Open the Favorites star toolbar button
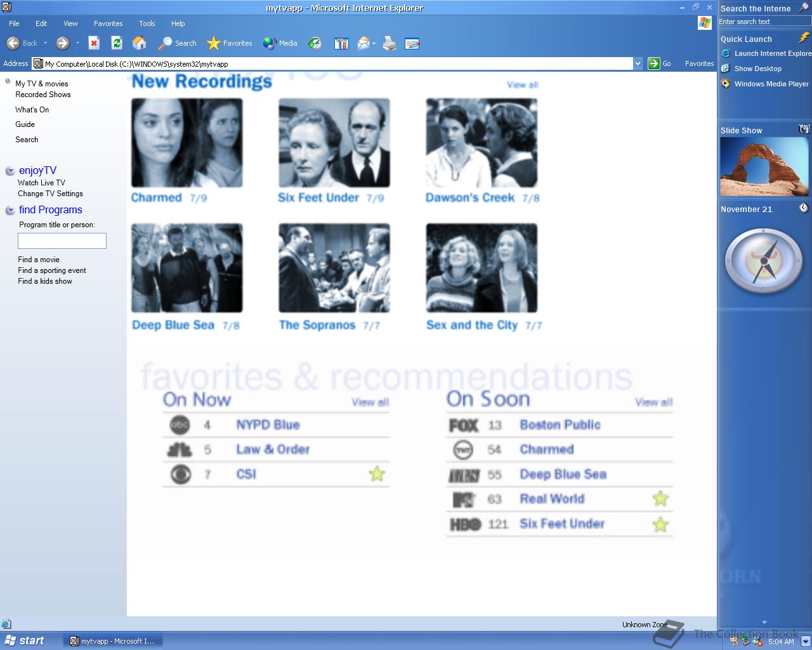 point(230,43)
